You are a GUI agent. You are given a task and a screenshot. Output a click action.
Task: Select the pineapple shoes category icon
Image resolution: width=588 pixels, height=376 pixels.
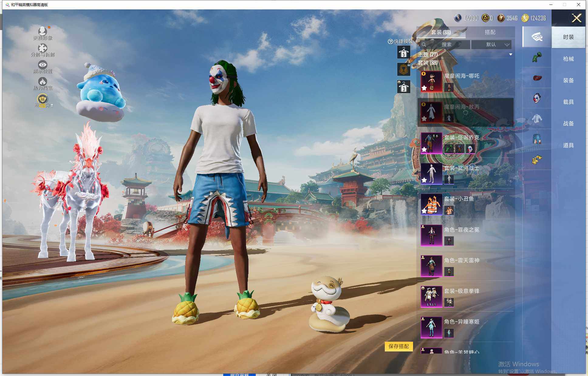pos(537,160)
